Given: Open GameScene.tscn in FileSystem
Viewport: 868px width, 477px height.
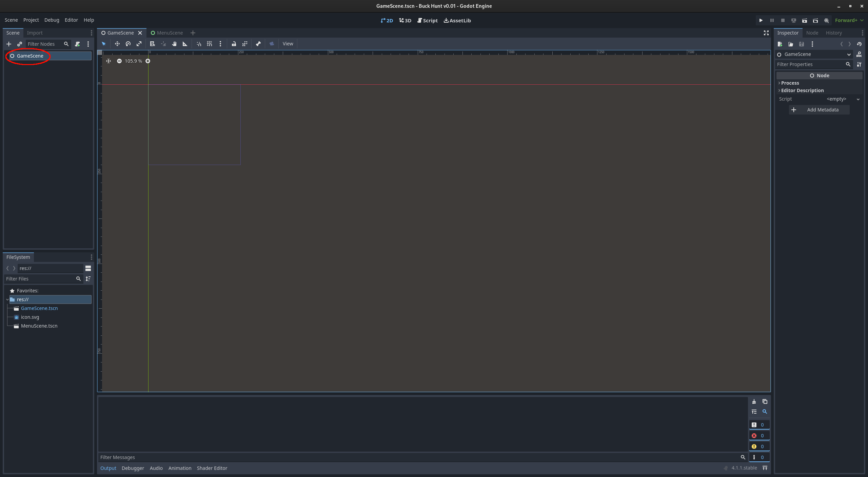Looking at the screenshot, I should (39, 308).
